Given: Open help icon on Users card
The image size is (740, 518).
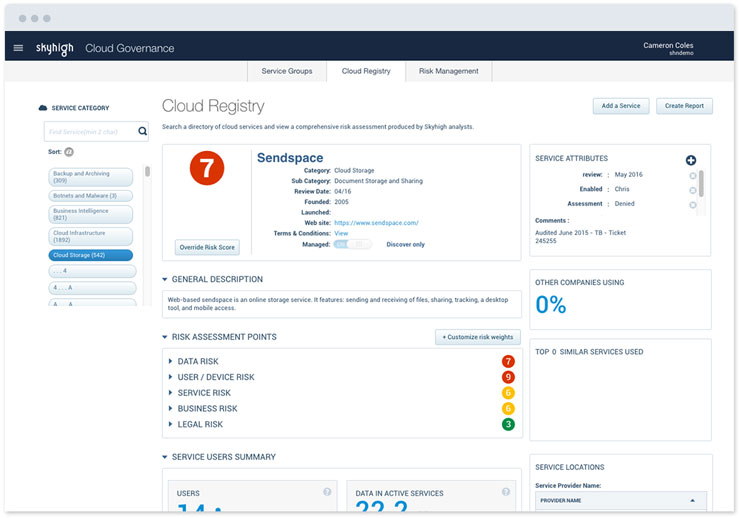Looking at the screenshot, I should tap(327, 492).
